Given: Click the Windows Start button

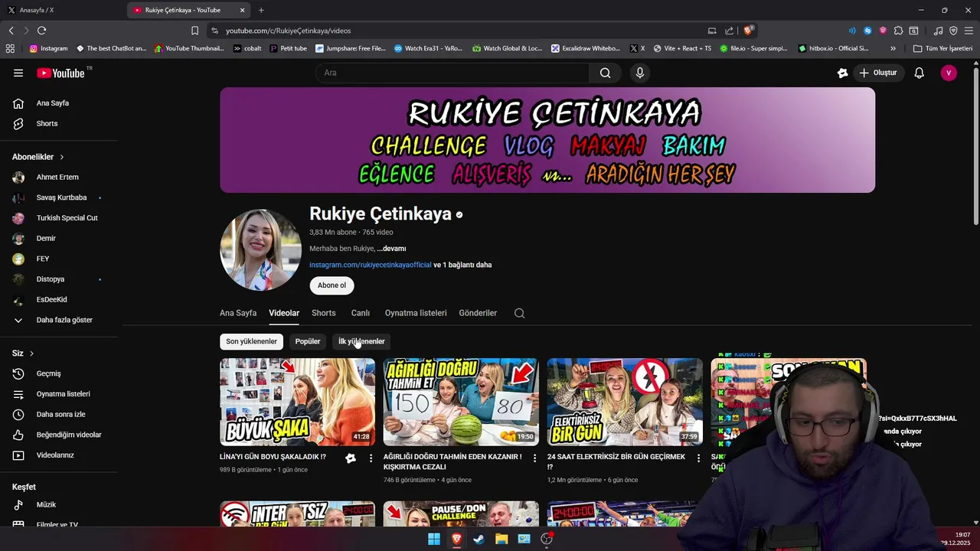Looking at the screenshot, I should [433, 539].
